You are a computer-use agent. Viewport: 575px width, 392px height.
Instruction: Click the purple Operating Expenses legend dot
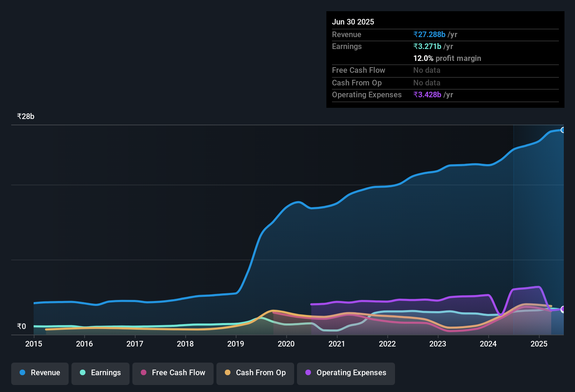coord(308,373)
